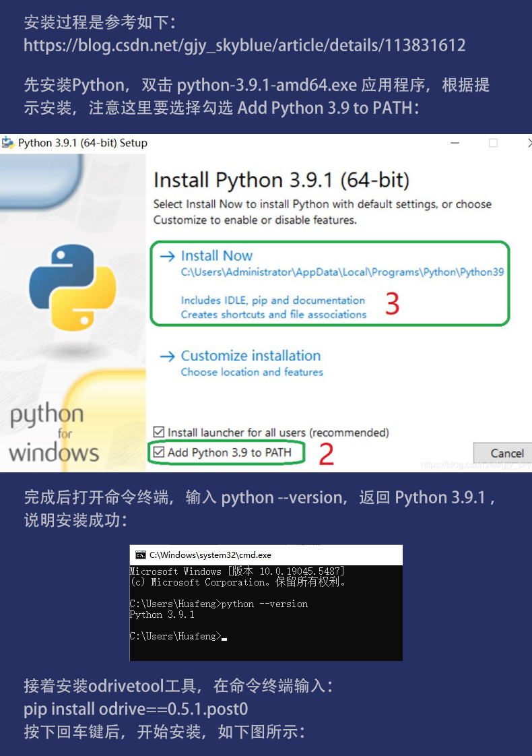Click the cmd.exe window title bar text
This screenshot has height=756, width=532.
[x=210, y=555]
